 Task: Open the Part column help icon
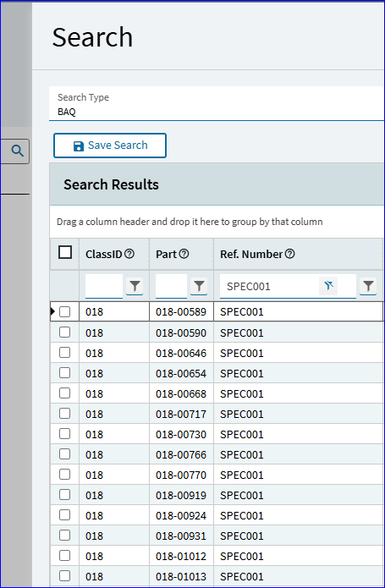click(184, 254)
